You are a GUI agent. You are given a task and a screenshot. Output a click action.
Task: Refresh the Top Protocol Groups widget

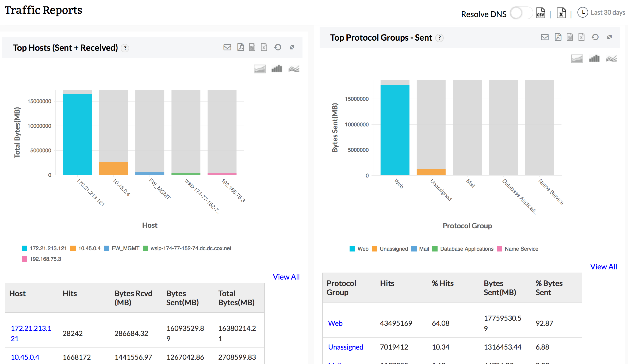[595, 37]
